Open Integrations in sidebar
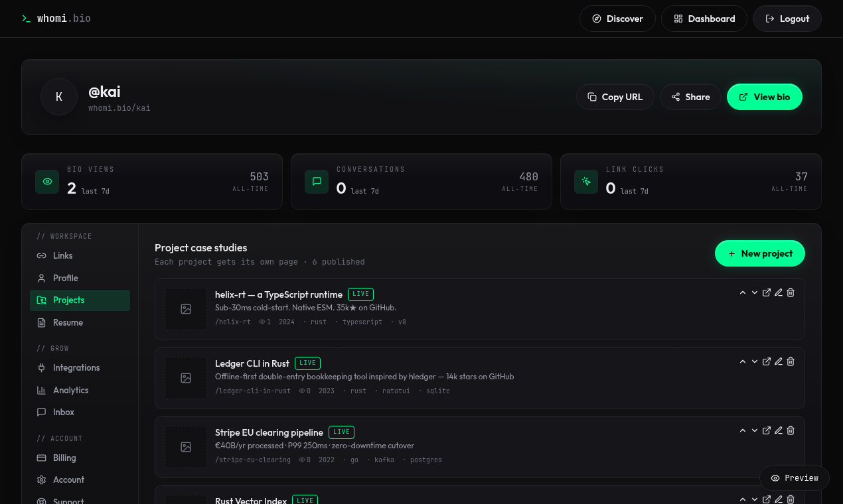Screen dimensions: 843x504 tap(80, 367)
